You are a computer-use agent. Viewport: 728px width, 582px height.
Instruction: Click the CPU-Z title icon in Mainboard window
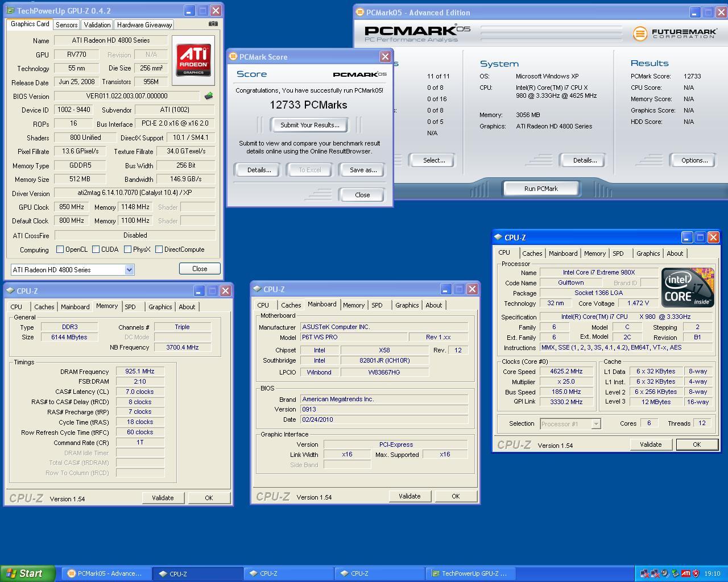[258, 289]
